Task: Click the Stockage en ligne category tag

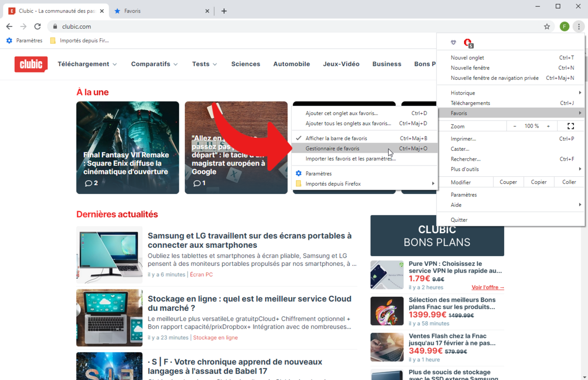Action: [216, 338]
